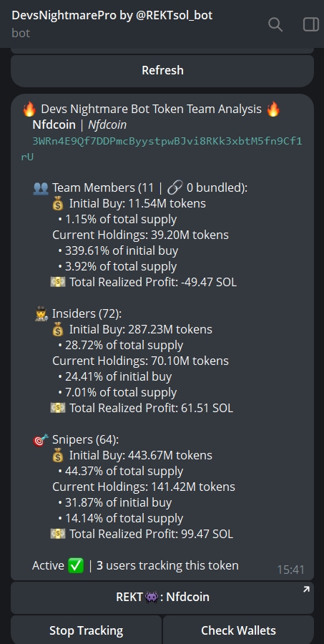The width and height of the screenshot is (324, 644).
Task: Click the 15:41 message timestamp
Action: (290, 570)
